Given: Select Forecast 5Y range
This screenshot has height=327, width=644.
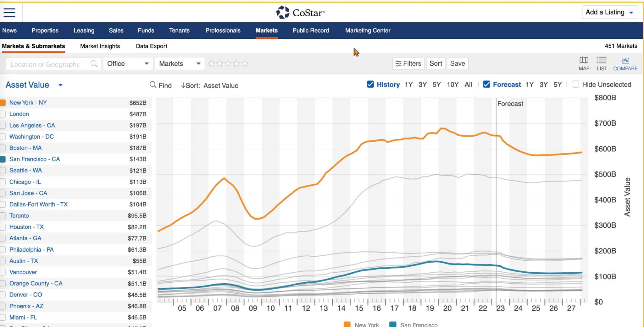Looking at the screenshot, I should coord(558,84).
